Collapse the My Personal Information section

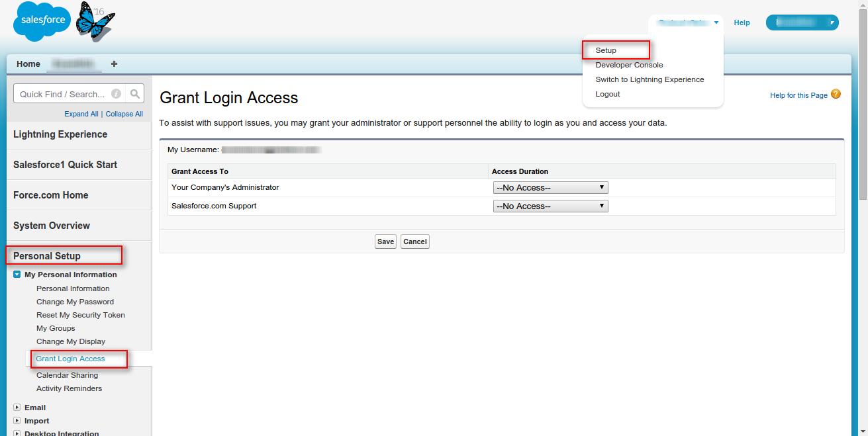click(x=17, y=275)
